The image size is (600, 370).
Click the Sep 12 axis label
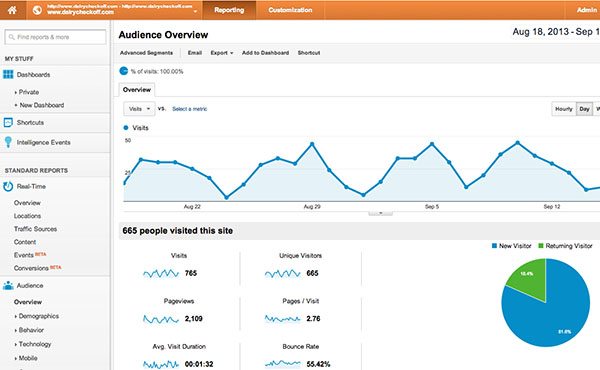(x=552, y=207)
